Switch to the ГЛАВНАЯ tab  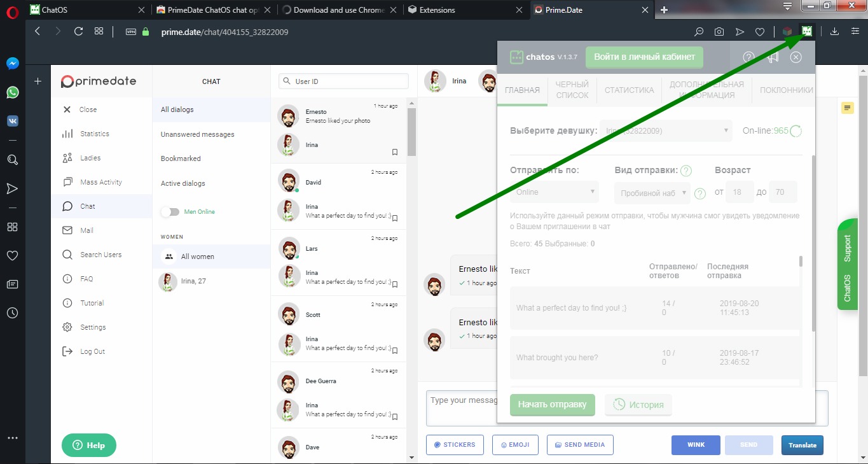(x=522, y=90)
